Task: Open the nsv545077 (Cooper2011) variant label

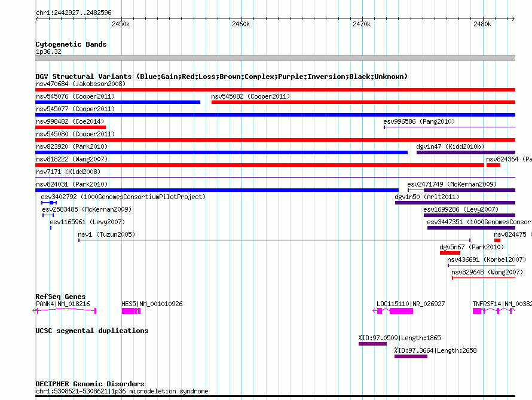Action: tap(75, 109)
